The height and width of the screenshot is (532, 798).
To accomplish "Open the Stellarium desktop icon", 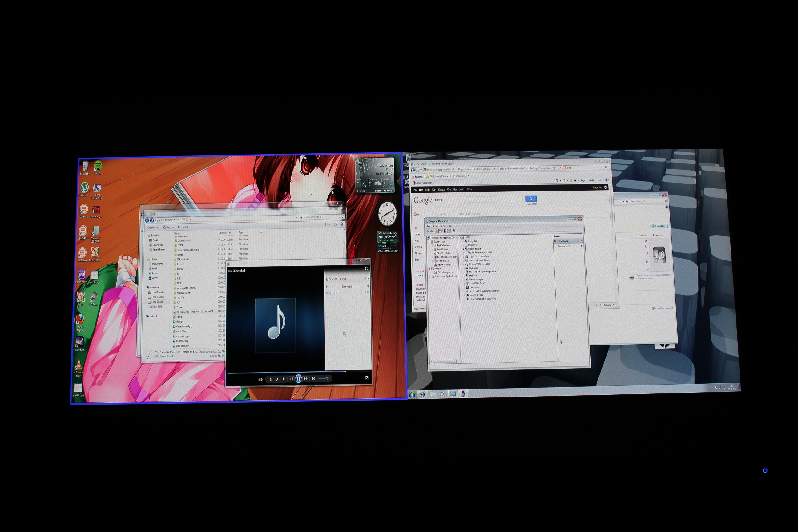I will pyautogui.click(x=79, y=344).
